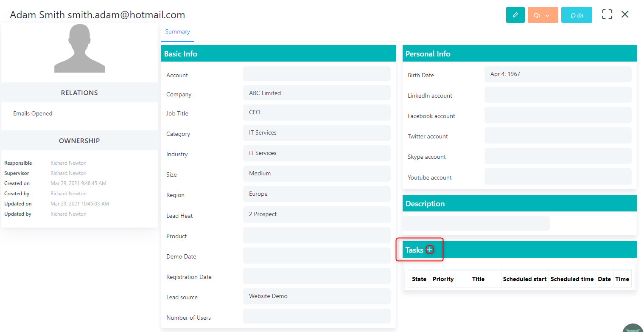The height and width of the screenshot is (332, 644).
Task: Click Updated by value Richard Newton
Action: [x=68, y=214]
